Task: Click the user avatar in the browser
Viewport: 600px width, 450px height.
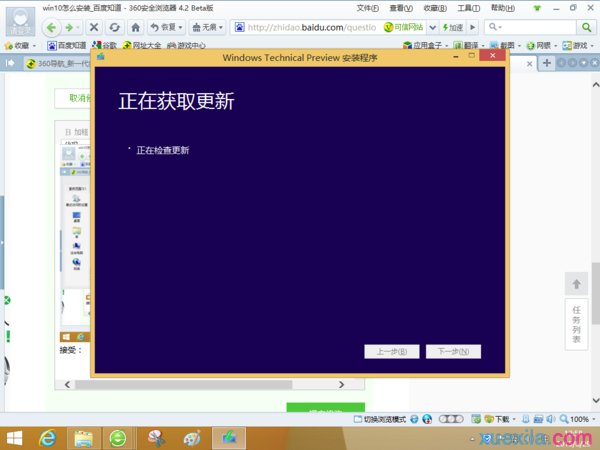Action: pos(20,21)
